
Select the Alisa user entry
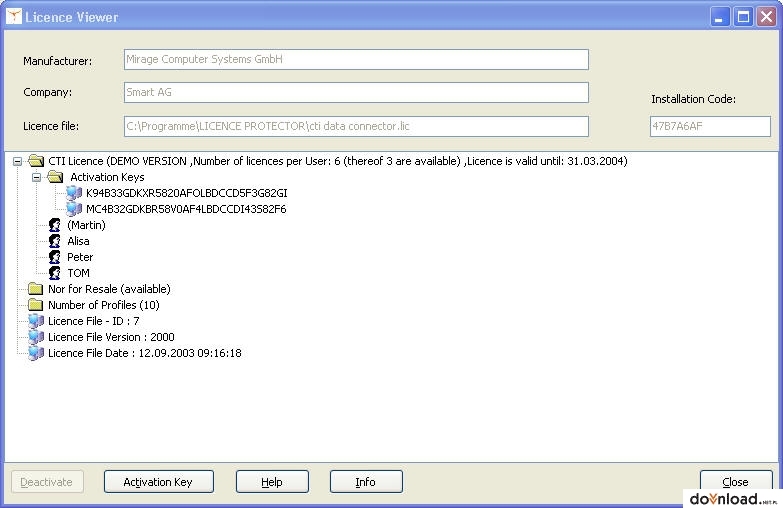[x=78, y=241]
